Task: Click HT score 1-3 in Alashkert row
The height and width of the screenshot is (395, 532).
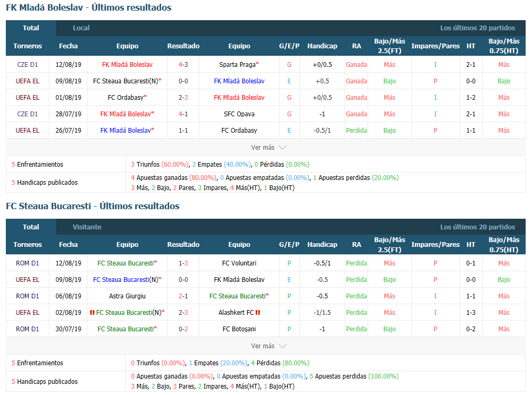Action: 470,313
